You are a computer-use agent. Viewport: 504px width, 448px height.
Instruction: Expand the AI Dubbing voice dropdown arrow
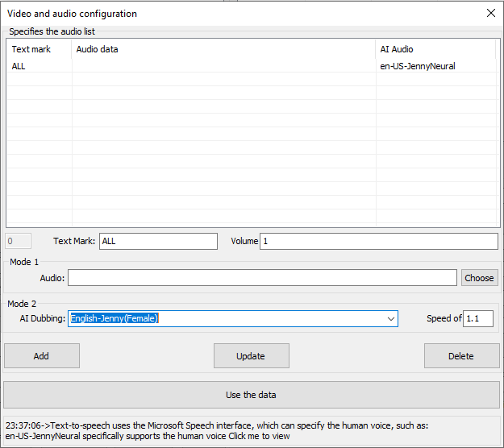click(x=391, y=319)
